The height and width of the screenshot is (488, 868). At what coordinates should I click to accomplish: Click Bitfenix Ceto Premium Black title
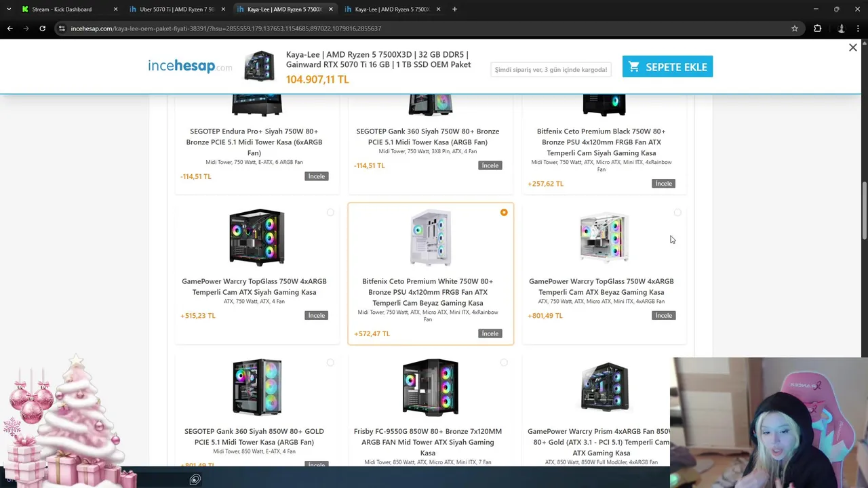pyautogui.click(x=601, y=142)
